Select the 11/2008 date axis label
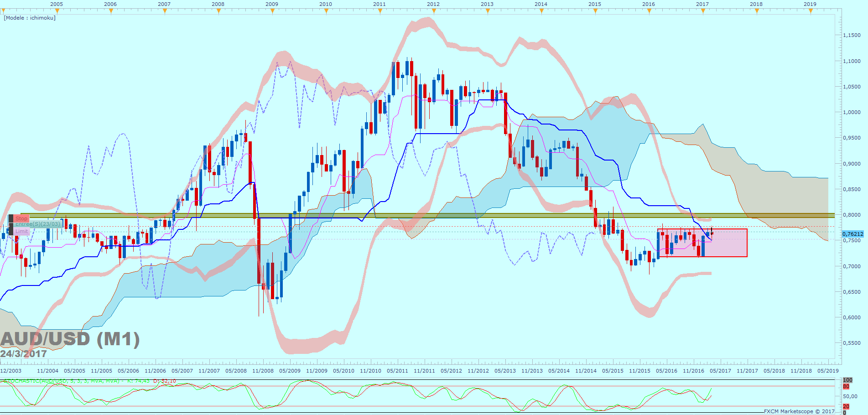 pos(263,371)
